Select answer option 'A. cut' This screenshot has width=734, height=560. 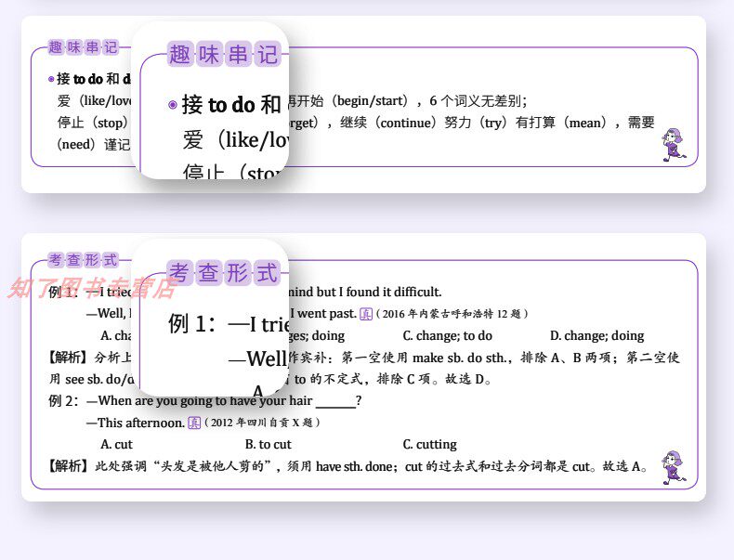[116, 444]
